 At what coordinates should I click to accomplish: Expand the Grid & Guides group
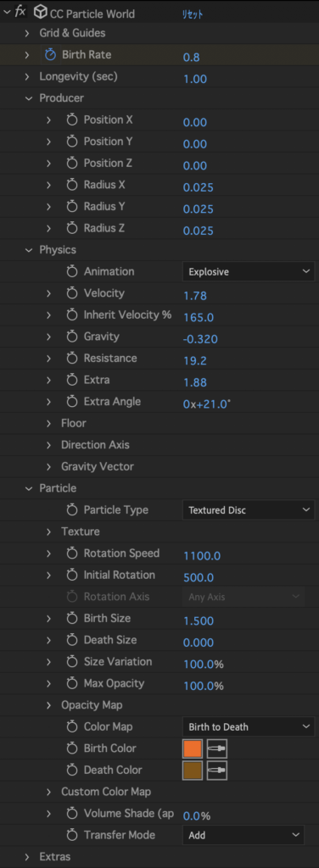click(x=27, y=33)
